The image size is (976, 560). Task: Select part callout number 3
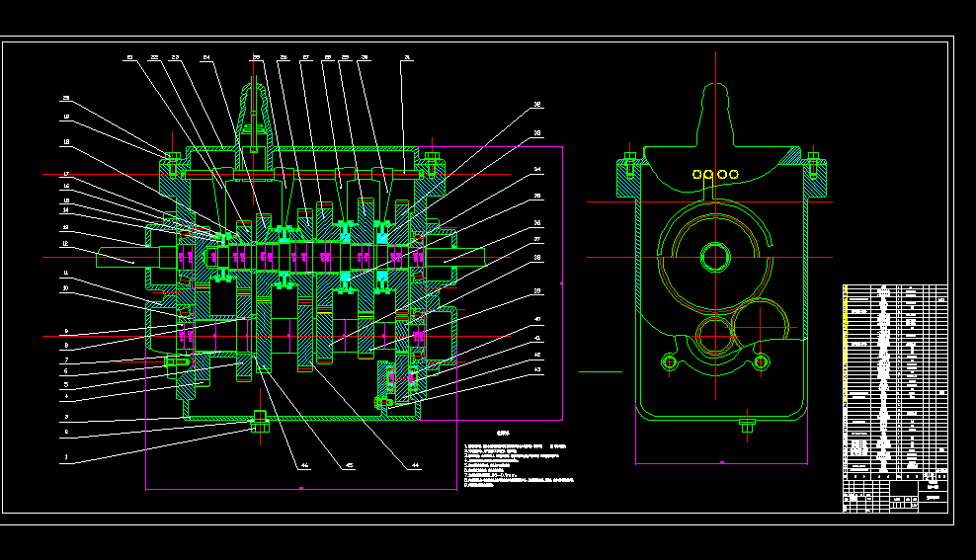(x=66, y=417)
